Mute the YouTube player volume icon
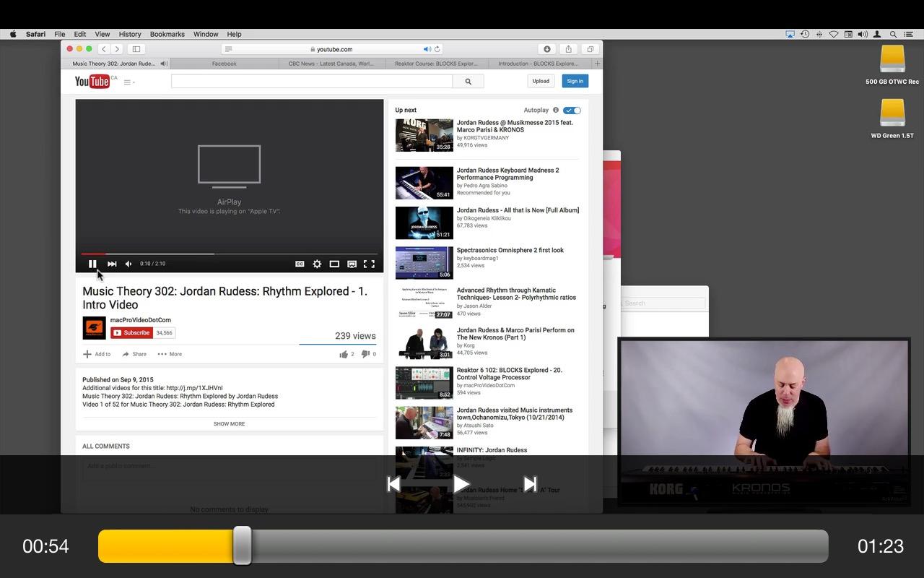 click(128, 264)
